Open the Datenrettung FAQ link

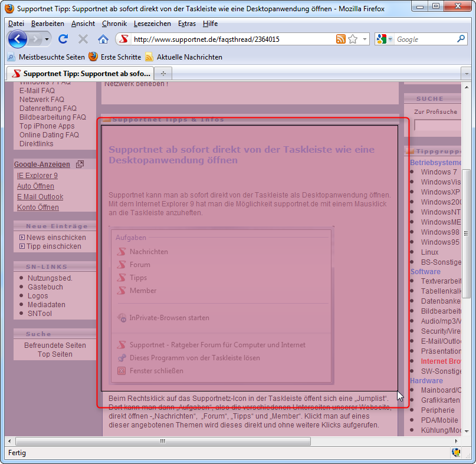coord(48,108)
